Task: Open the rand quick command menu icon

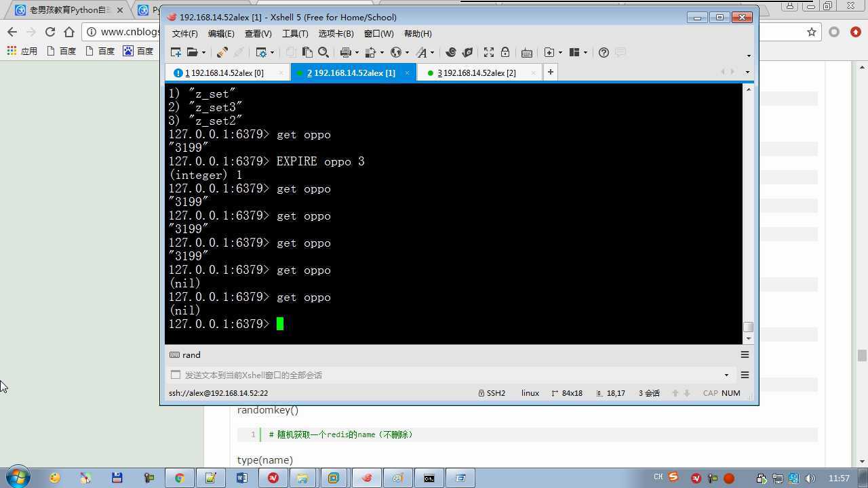Action: click(745, 354)
